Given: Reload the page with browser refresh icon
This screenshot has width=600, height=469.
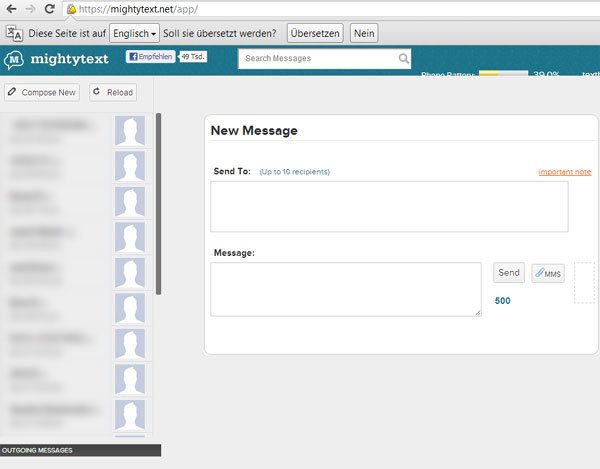Looking at the screenshot, I should tap(50, 8).
